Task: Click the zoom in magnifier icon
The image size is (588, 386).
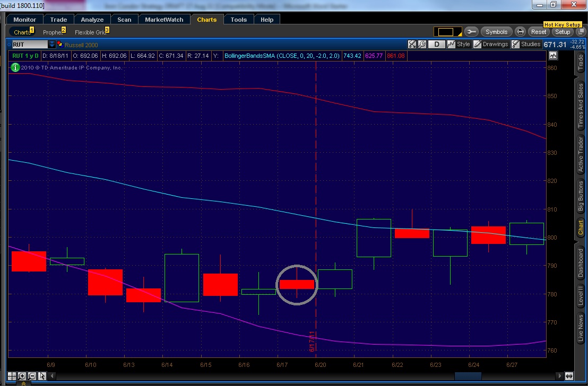Action: 22,376
